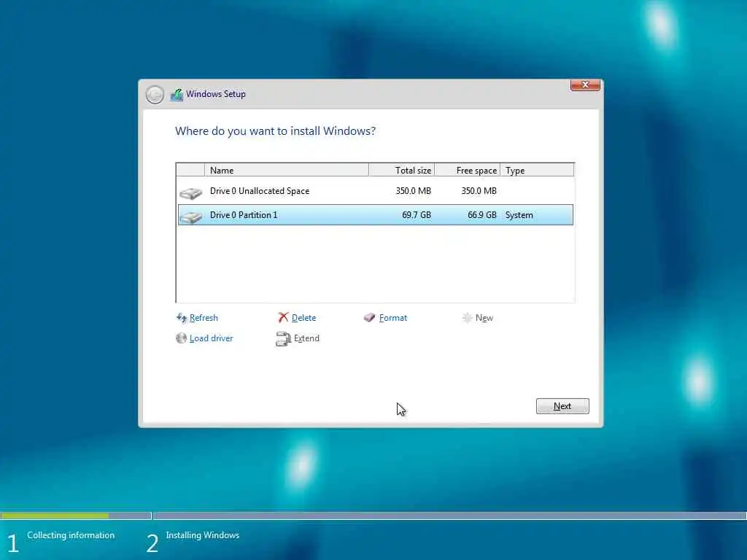Sort by the Name column header
The width and height of the screenshot is (747, 560).
(x=286, y=170)
